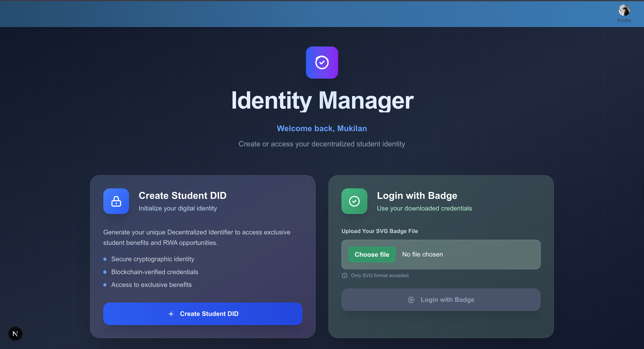Screen dimensions: 644x349
Task: Click the green checkmark badge icon
Action: 354,201
